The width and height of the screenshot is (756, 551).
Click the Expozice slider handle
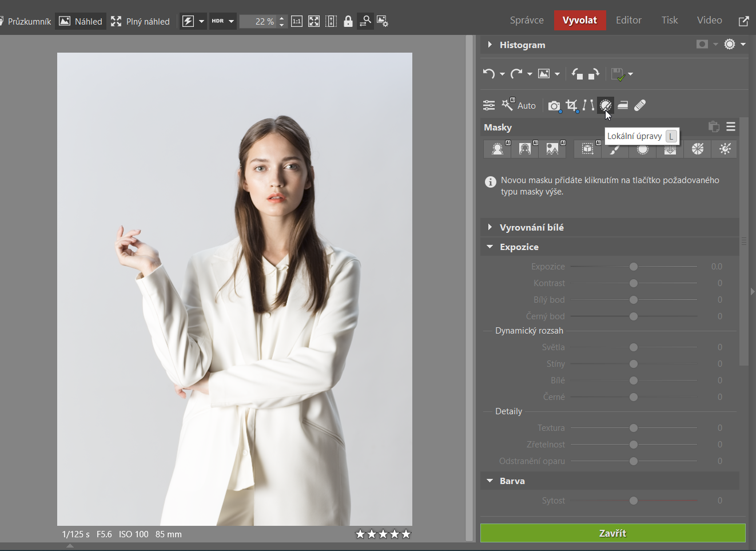click(634, 267)
